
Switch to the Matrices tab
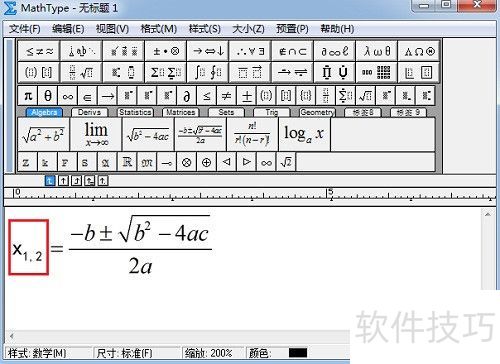coord(180,112)
